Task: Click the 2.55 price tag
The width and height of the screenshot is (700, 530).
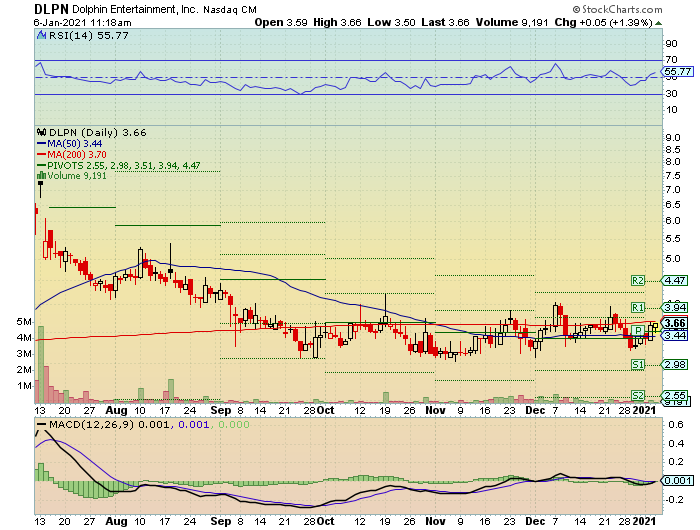Action: [675, 395]
